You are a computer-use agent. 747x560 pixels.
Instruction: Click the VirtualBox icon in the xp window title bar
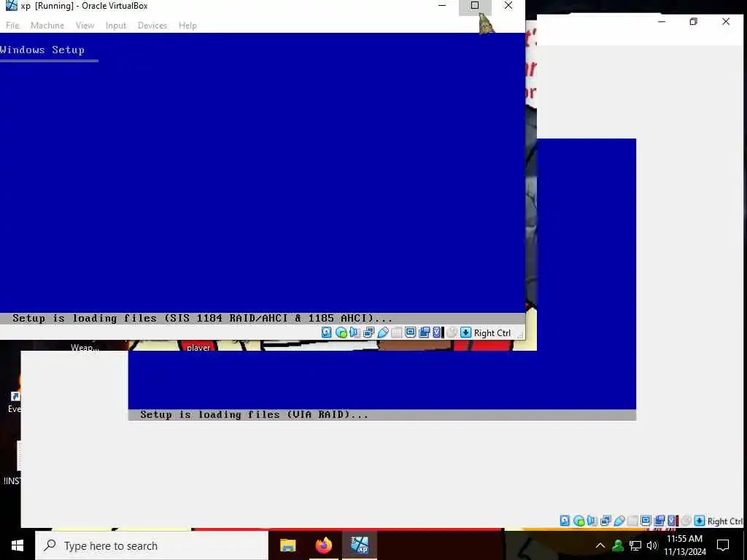[11, 6]
